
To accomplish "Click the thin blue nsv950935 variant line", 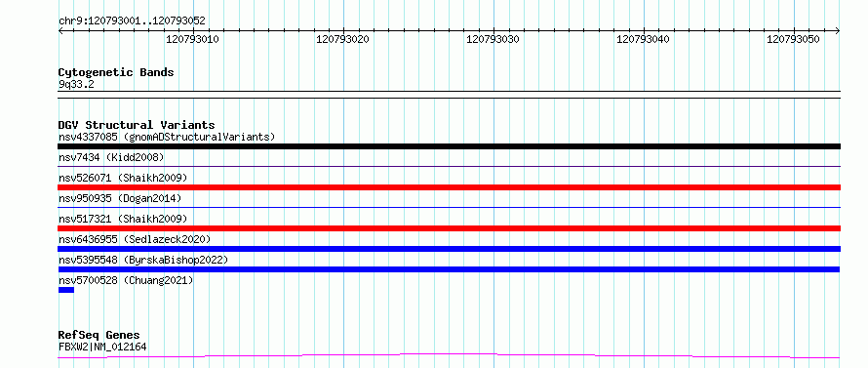I will (449, 207).
